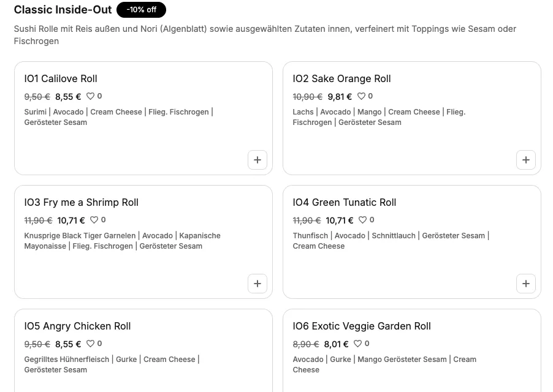Open IO1 Calilove Roll title

tap(61, 78)
